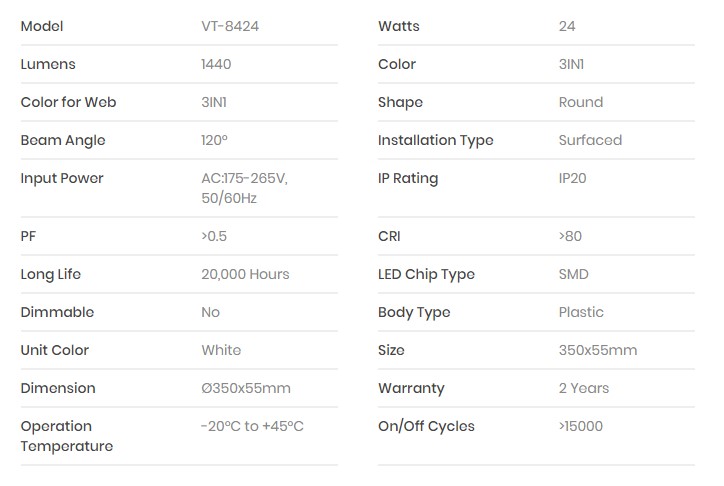
Task: Click the Operation Temperature label
Action: [67, 436]
